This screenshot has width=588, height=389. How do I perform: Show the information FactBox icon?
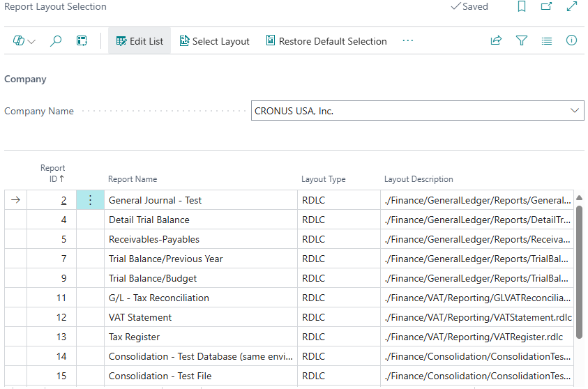(x=571, y=41)
